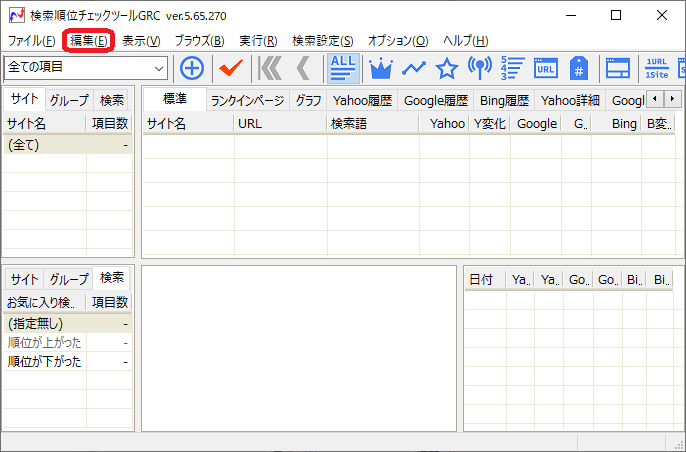Screen dimensions: 686x452
Task: Click the star favorites icon
Action: [x=446, y=68]
